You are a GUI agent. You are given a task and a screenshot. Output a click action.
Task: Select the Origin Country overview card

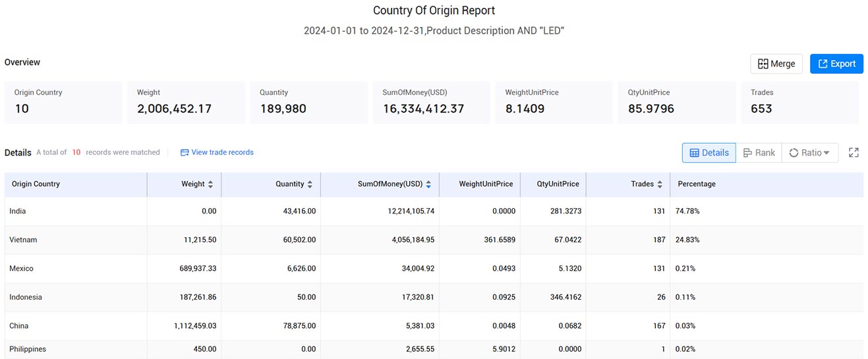(63, 102)
